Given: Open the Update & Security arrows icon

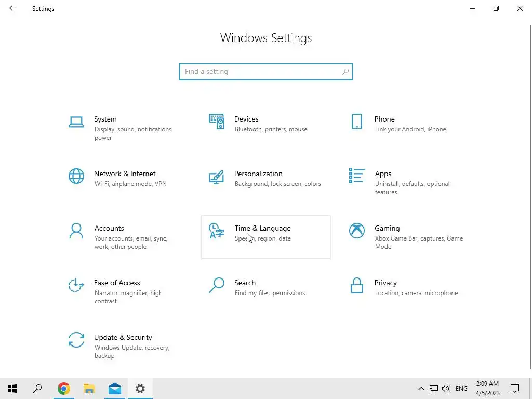Looking at the screenshot, I should tap(76, 340).
